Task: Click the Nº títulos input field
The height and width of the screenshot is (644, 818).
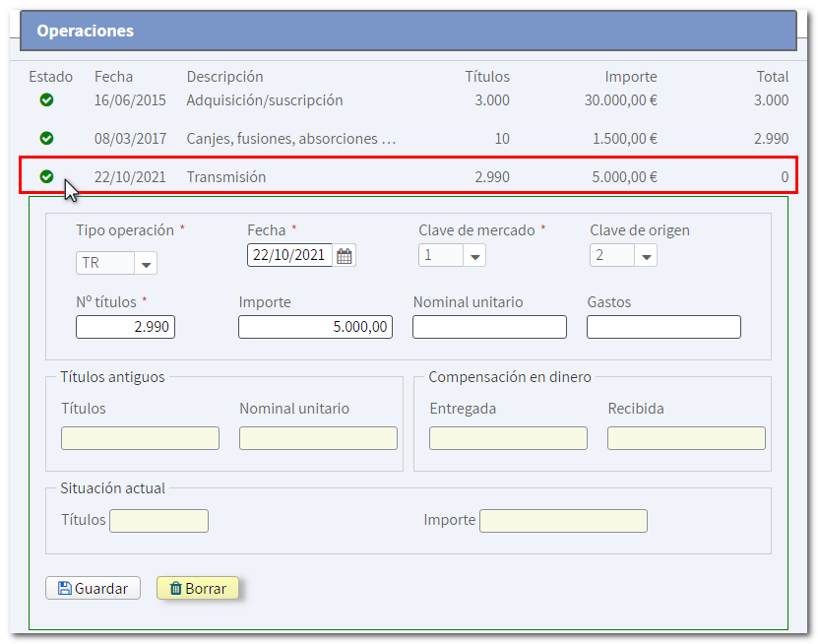Action: (x=125, y=327)
